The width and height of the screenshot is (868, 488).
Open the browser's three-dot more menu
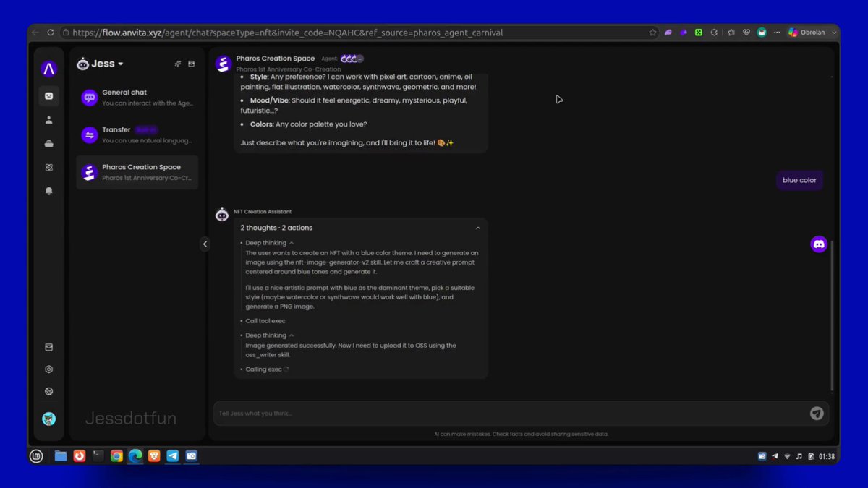pos(777,33)
